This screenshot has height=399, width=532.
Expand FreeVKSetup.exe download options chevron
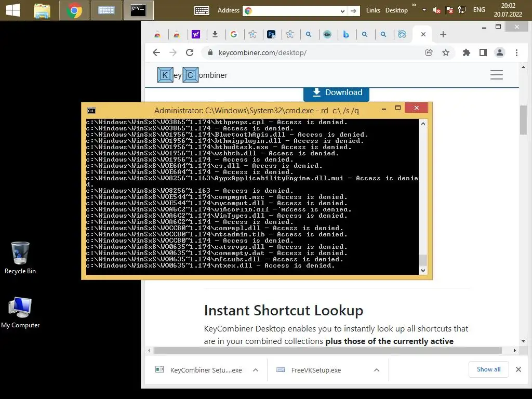tap(376, 370)
